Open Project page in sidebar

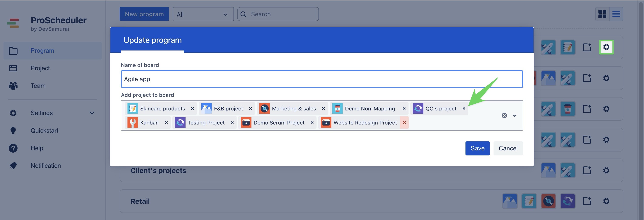(40, 68)
